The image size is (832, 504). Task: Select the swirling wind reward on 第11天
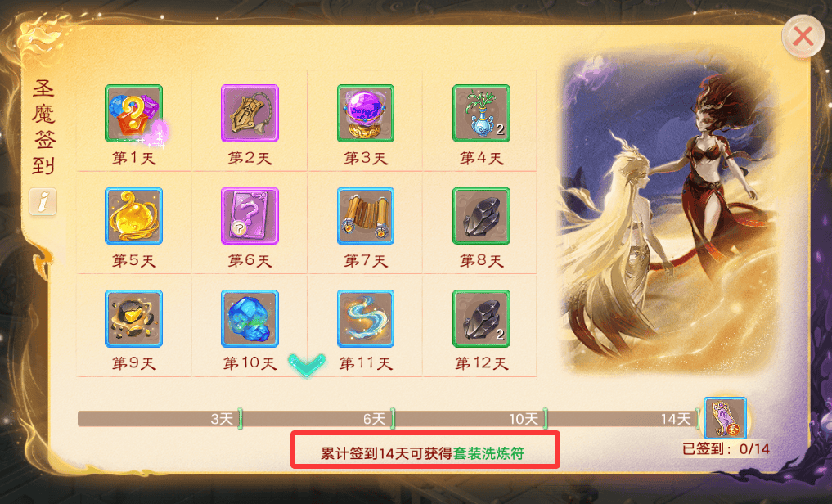coord(366,318)
